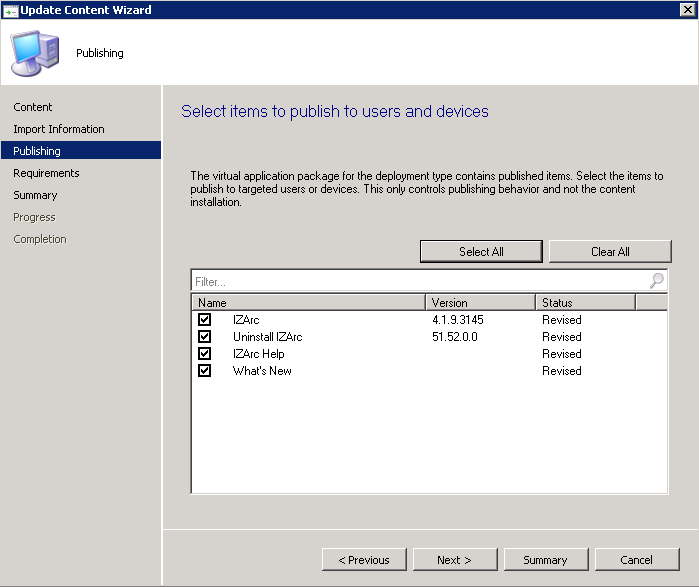The image size is (699, 587).
Task: Go back with the Previous button
Action: pyautogui.click(x=364, y=559)
